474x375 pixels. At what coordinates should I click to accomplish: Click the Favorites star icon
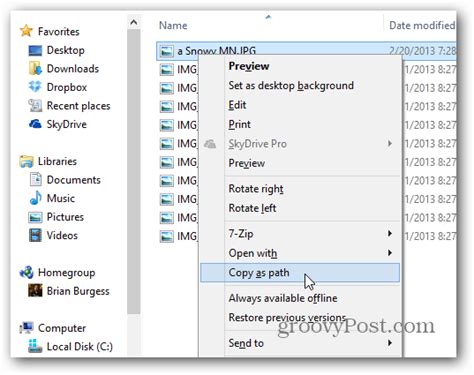coord(26,31)
